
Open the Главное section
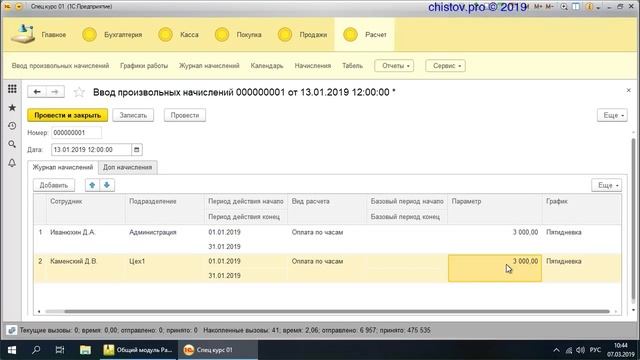tap(39, 35)
